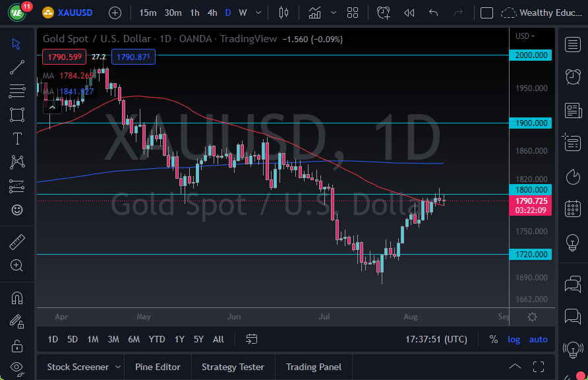Open the alert creation clock icon
Image resolution: width=588 pixels, height=380 pixels.
384,13
